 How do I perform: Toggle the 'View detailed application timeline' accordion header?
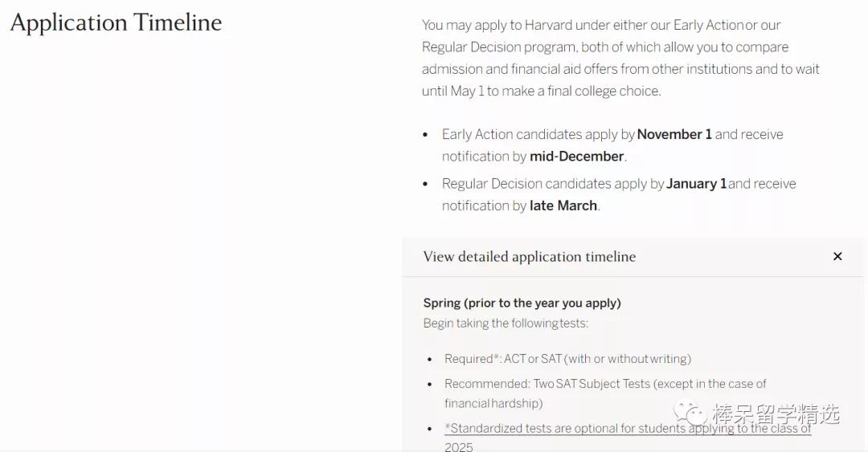pos(633,257)
